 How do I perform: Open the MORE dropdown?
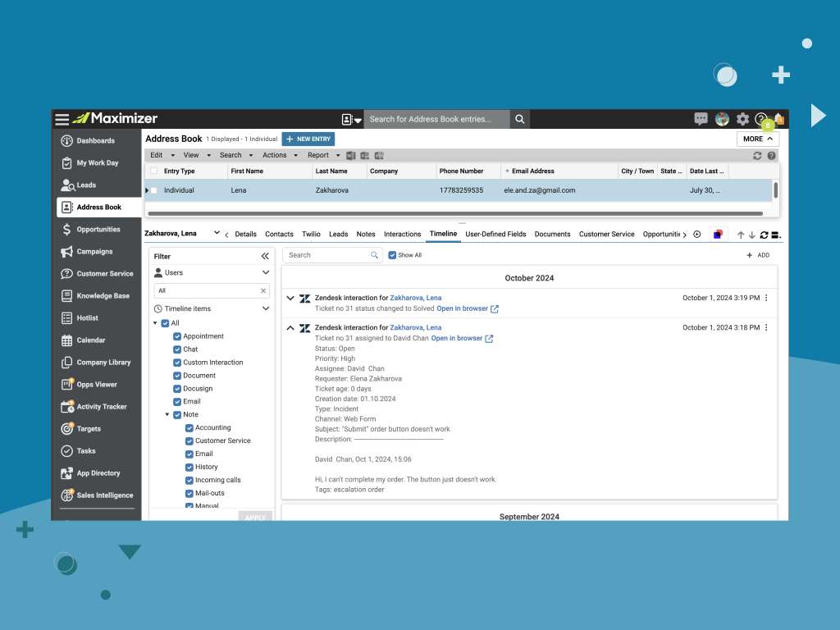coord(757,139)
